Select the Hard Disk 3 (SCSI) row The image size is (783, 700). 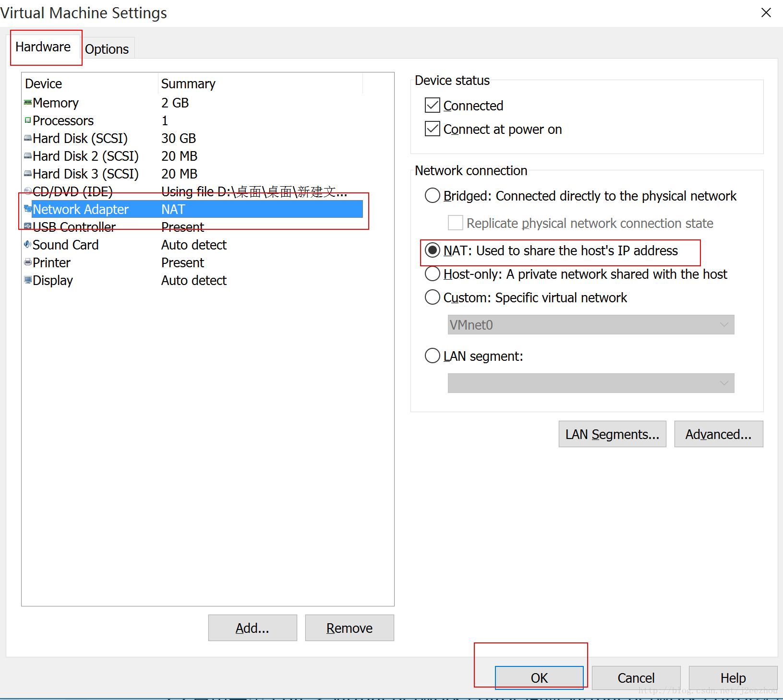(193, 174)
